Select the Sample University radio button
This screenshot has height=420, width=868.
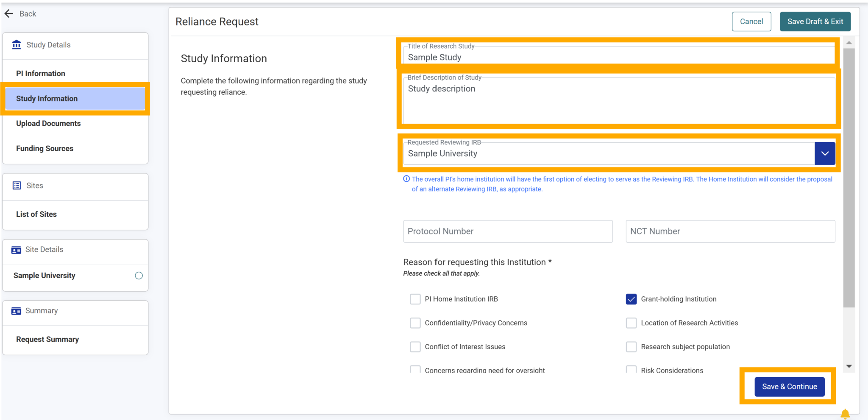[x=139, y=275]
